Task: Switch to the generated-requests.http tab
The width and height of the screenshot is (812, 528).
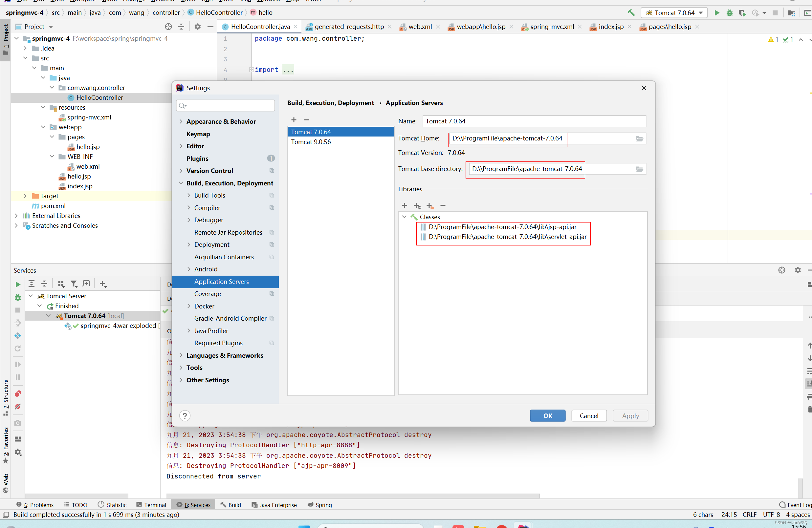Action: coord(349,27)
